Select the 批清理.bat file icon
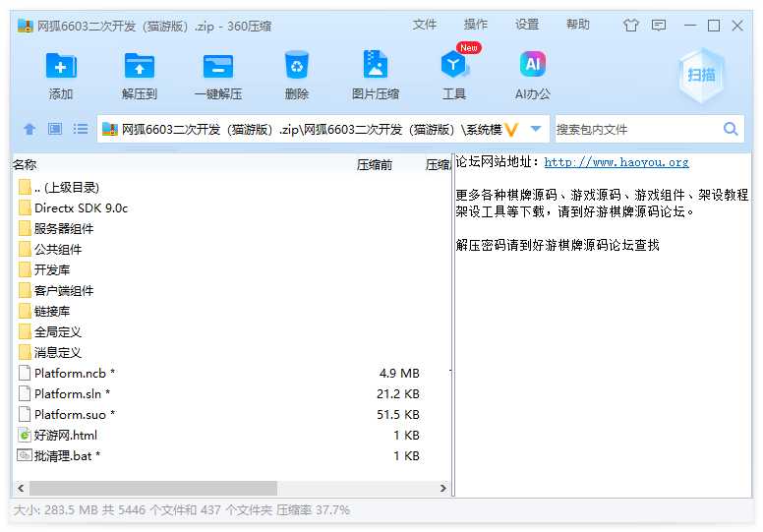The height and width of the screenshot is (532, 763). [25, 455]
